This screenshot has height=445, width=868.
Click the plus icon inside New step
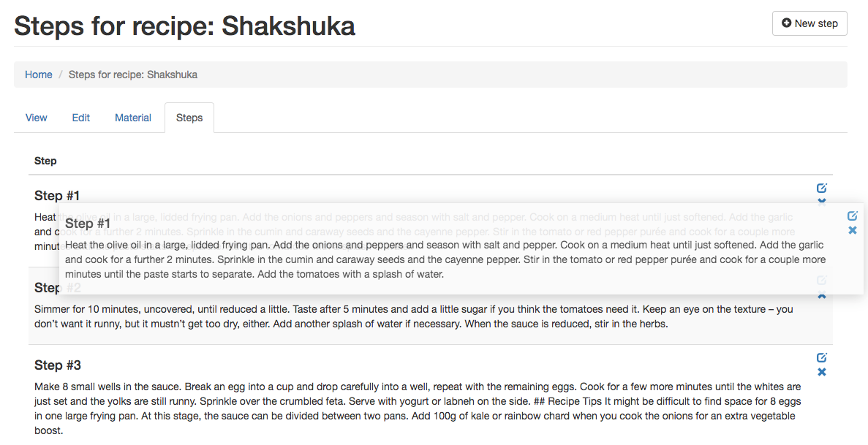[x=787, y=23]
